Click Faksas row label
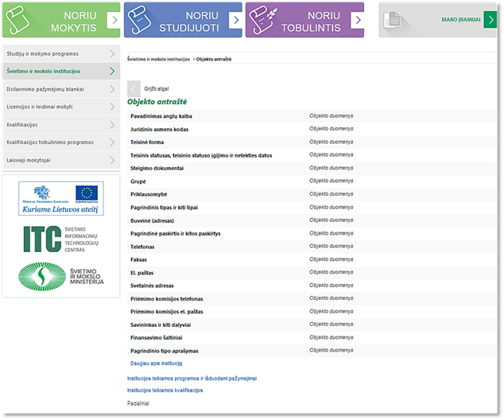The width and height of the screenshot is (504, 420). [138, 259]
